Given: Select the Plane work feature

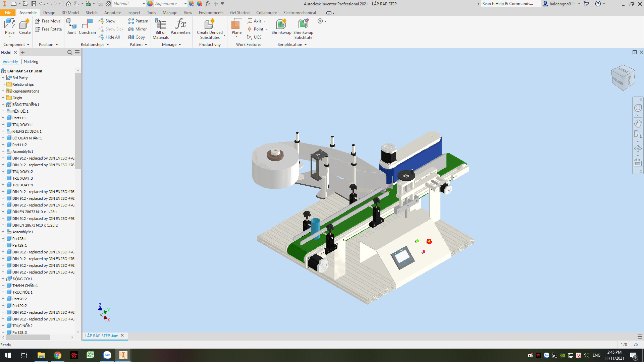Looking at the screenshot, I should (x=236, y=26).
